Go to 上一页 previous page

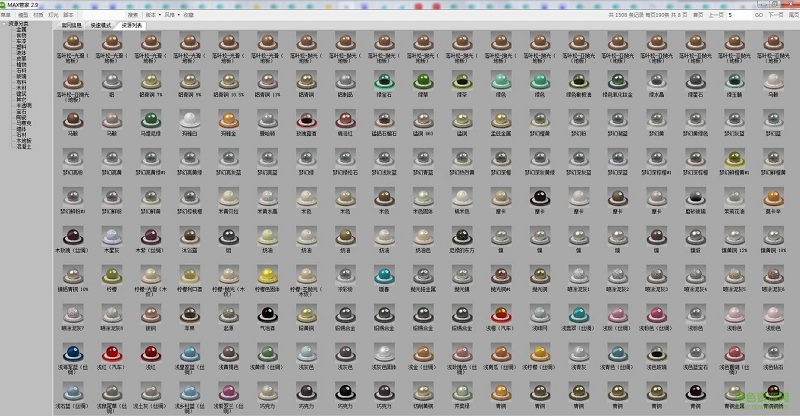[x=715, y=16]
